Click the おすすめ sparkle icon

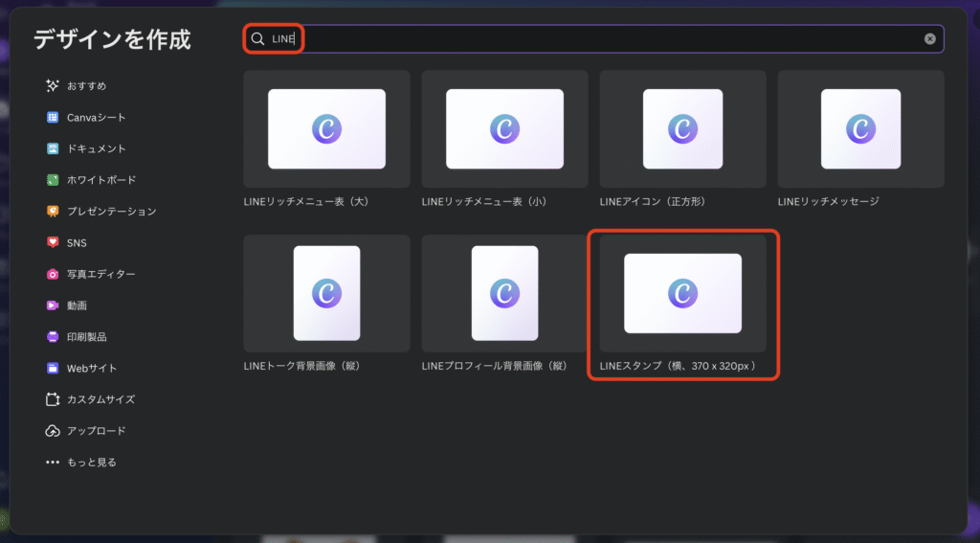(53, 85)
